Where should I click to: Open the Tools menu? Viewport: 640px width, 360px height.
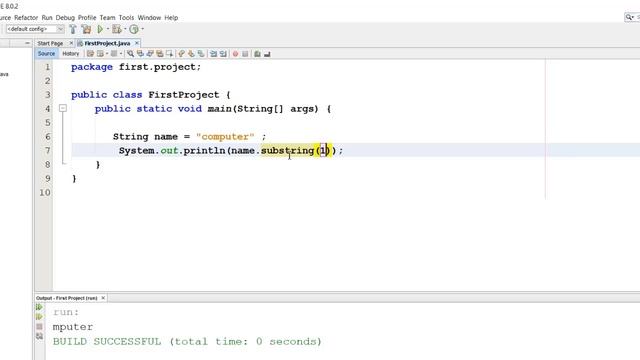(x=126, y=18)
